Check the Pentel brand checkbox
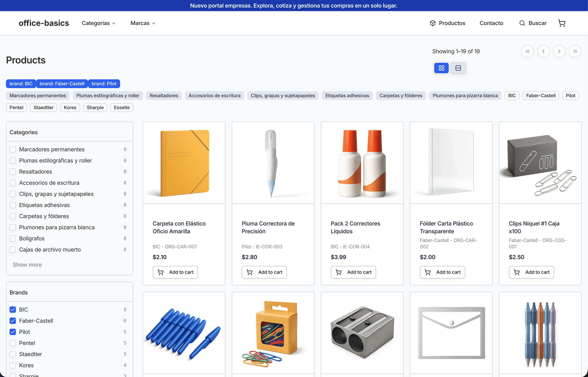The image size is (588, 377). pyautogui.click(x=13, y=343)
